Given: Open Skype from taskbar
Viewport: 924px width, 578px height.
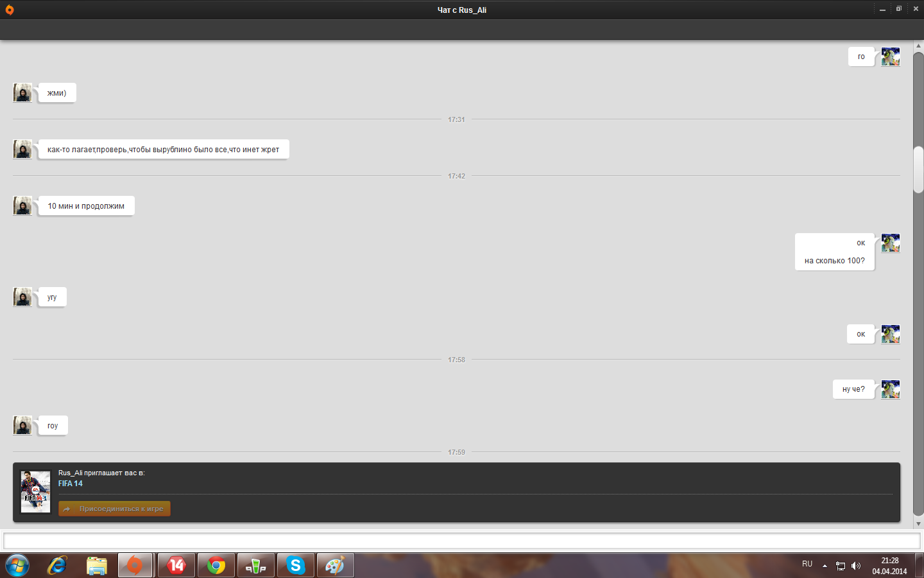Looking at the screenshot, I should (296, 566).
